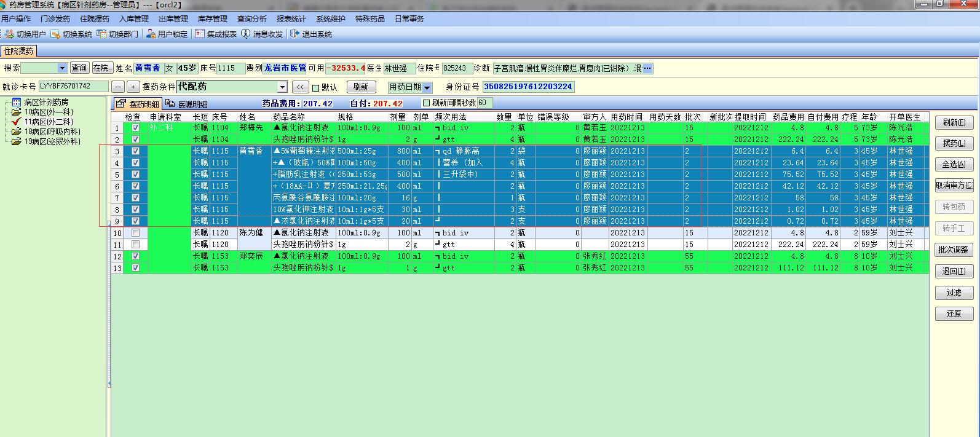Open 特殊药品 menu
This screenshot has width=980, height=437.
[370, 19]
